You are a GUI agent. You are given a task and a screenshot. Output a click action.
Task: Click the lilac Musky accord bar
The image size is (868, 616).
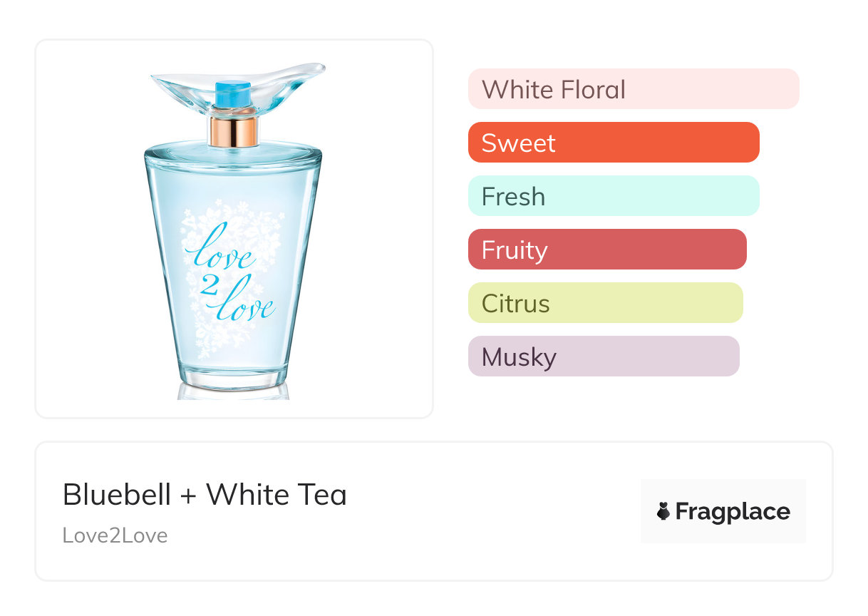[603, 356]
